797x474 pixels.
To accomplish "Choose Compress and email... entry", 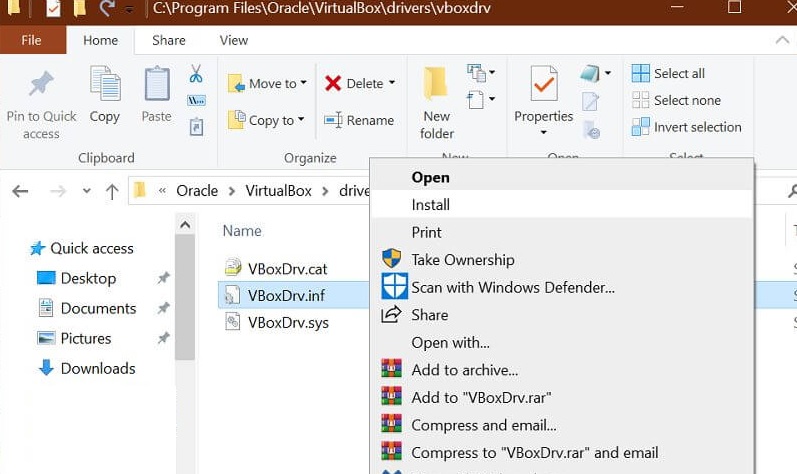I will point(562,425).
